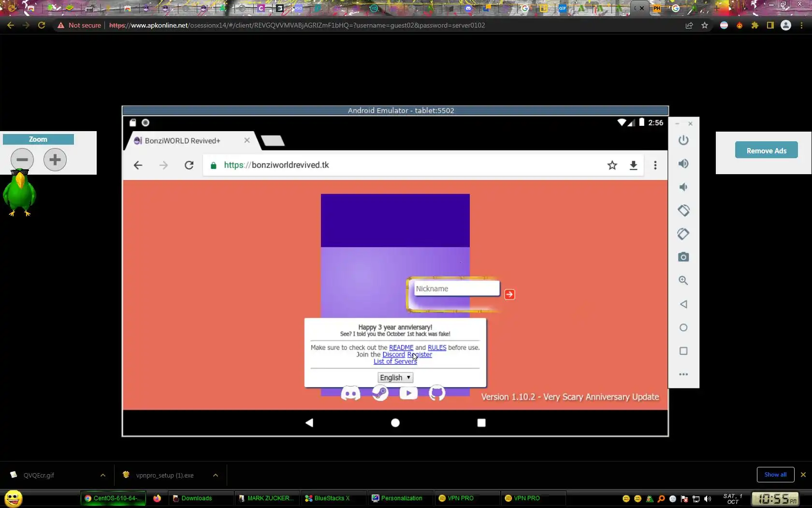Click the taskbar clock showing 10:55
Screen dimensions: 812x508
click(x=775, y=499)
